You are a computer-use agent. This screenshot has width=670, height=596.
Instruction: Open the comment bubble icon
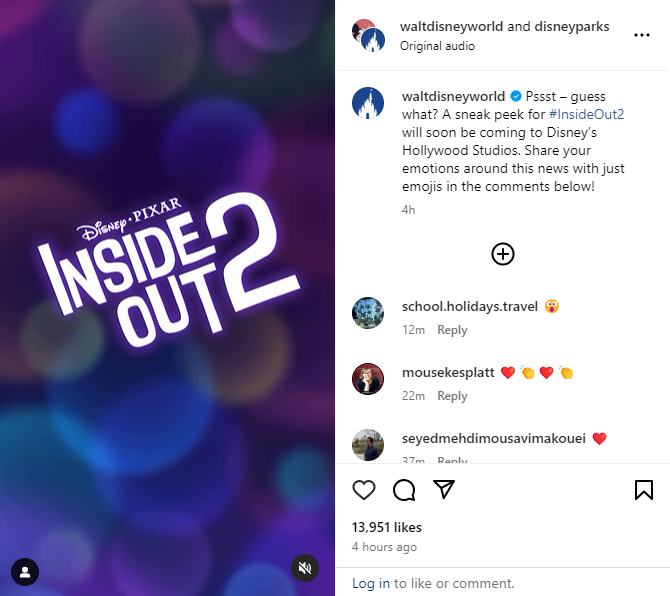(x=404, y=490)
